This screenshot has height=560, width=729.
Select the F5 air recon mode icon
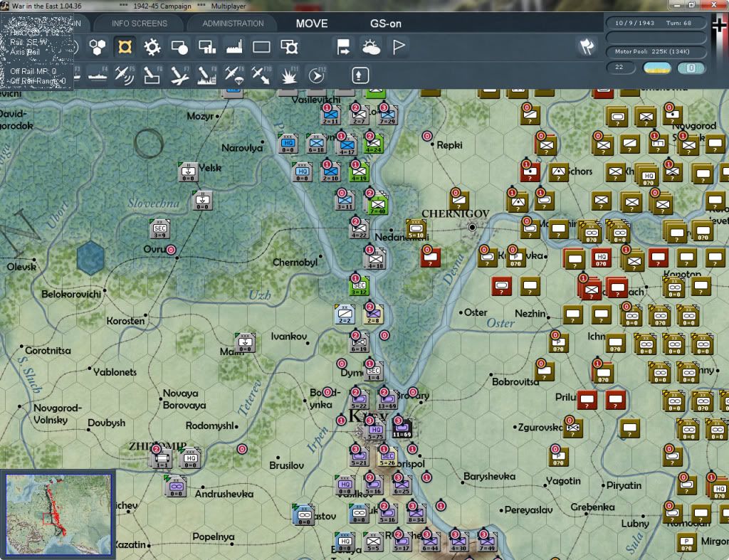[x=125, y=75]
